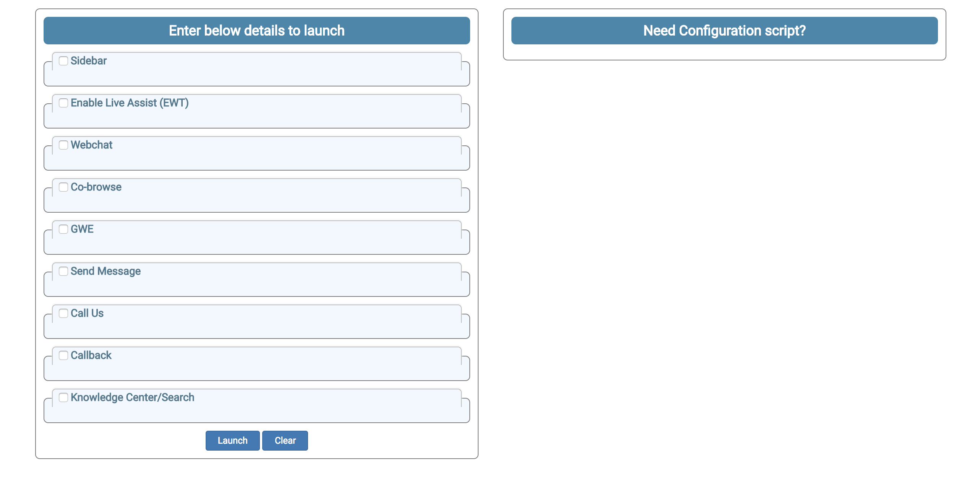This screenshot has height=495, width=980.
Task: Toggle the Co-browse checkbox
Action: point(63,187)
